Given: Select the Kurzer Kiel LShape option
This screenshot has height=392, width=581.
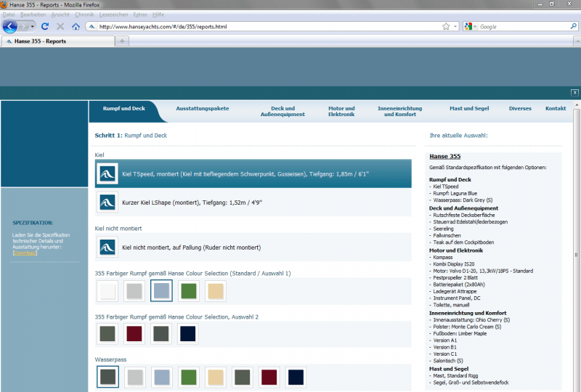Looking at the screenshot, I should pos(253,203).
